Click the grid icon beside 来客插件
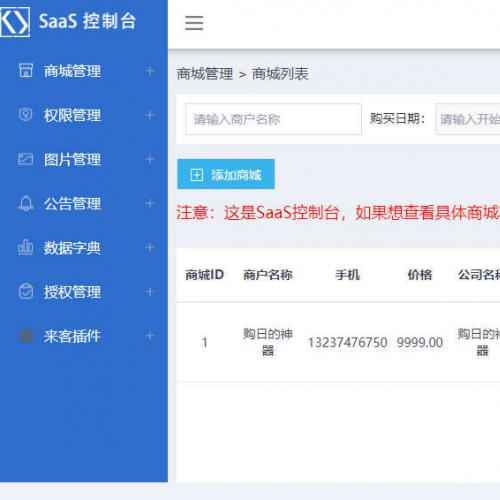This screenshot has width=500, height=500. tap(26, 336)
